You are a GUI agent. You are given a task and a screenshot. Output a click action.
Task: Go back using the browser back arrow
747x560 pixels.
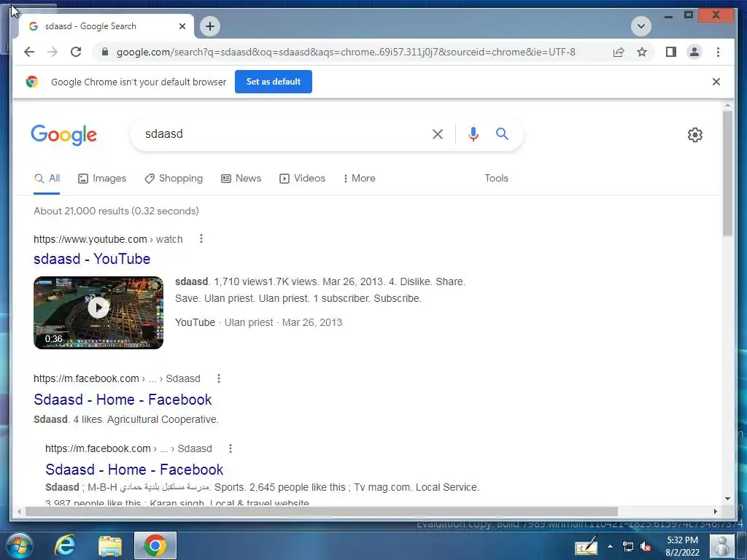(29, 52)
